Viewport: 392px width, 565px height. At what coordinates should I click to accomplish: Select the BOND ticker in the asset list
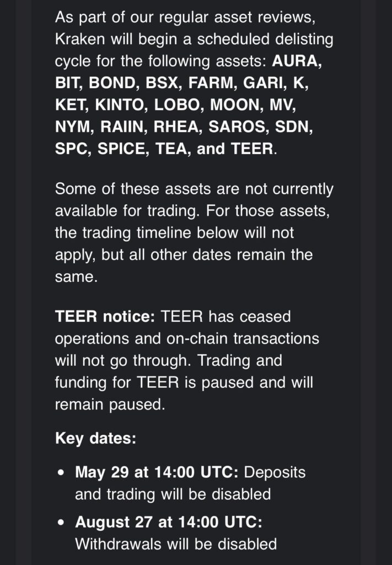click(x=112, y=83)
